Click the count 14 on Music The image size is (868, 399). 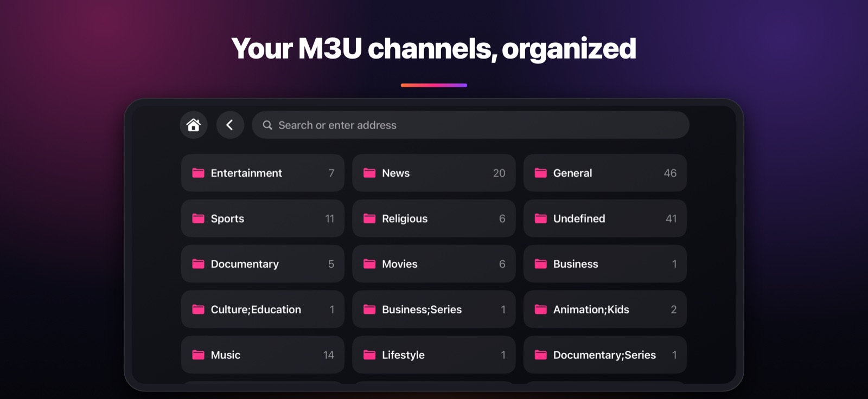point(329,355)
